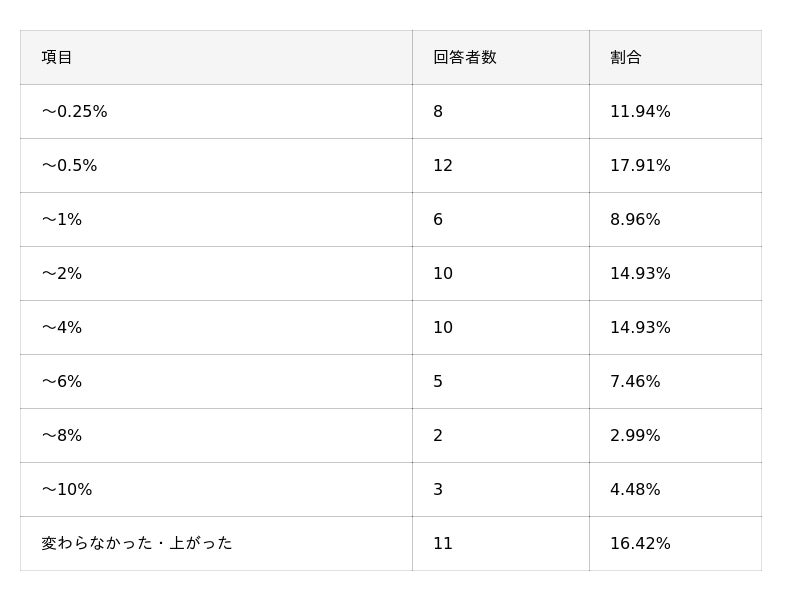Click the 割合 column header
Image resolution: width=800 pixels, height=601 pixels.
coord(626,58)
